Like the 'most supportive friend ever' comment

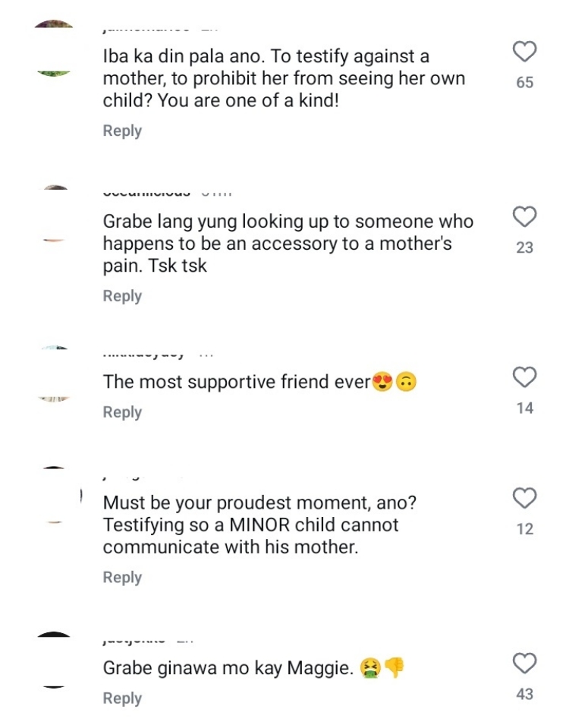tap(525, 377)
